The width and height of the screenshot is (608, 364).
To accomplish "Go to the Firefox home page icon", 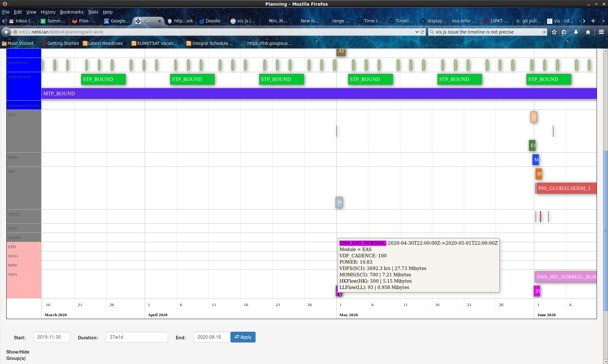I will tap(588, 32).
